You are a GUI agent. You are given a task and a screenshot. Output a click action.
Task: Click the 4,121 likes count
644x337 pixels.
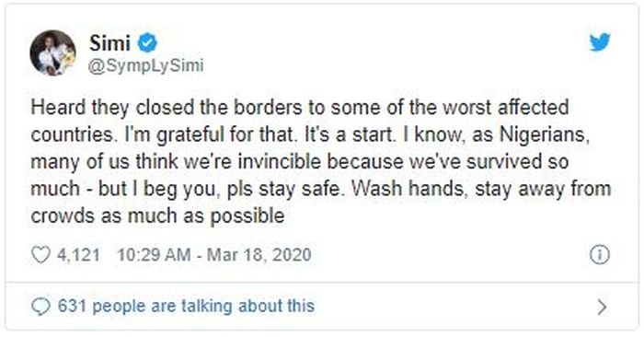(78, 255)
